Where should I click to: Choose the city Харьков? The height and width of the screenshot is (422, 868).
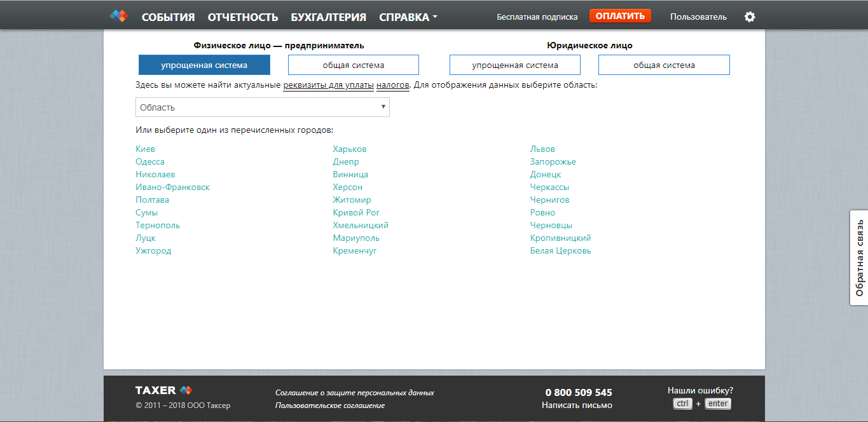(350, 149)
